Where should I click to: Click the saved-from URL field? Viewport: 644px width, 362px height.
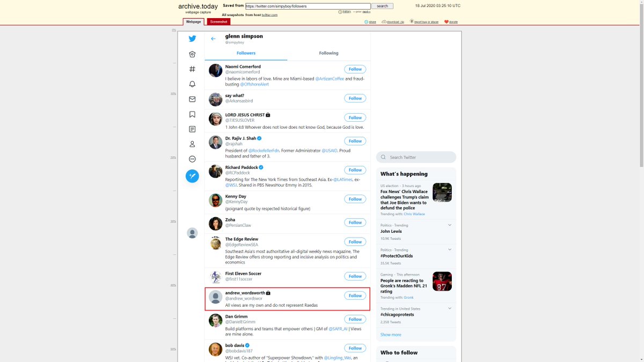click(x=308, y=6)
